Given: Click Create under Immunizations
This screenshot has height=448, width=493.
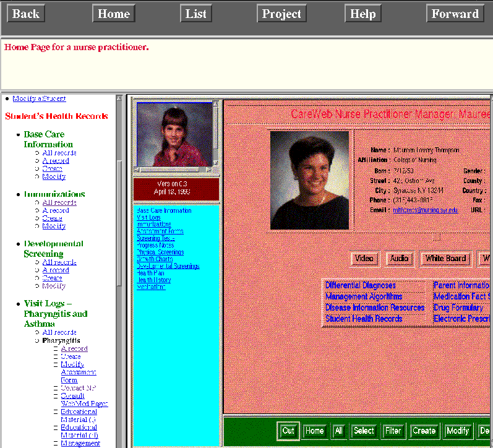Looking at the screenshot, I should pos(52,218).
